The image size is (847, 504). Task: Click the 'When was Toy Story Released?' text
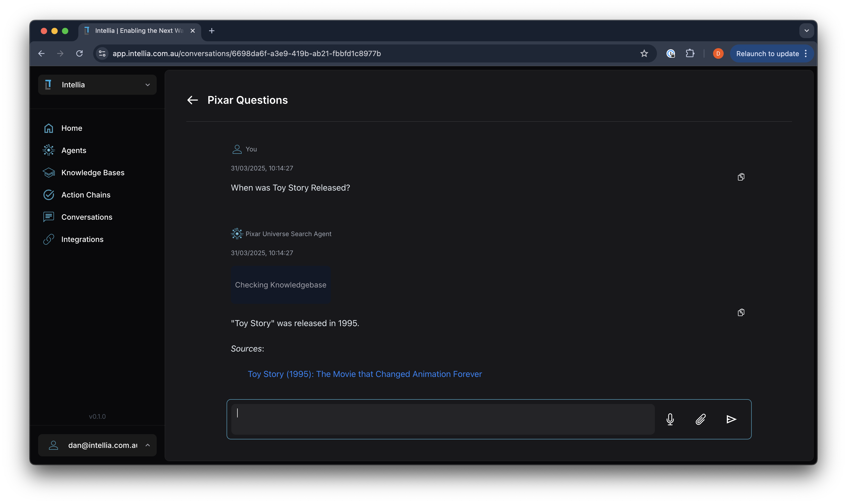coord(290,188)
